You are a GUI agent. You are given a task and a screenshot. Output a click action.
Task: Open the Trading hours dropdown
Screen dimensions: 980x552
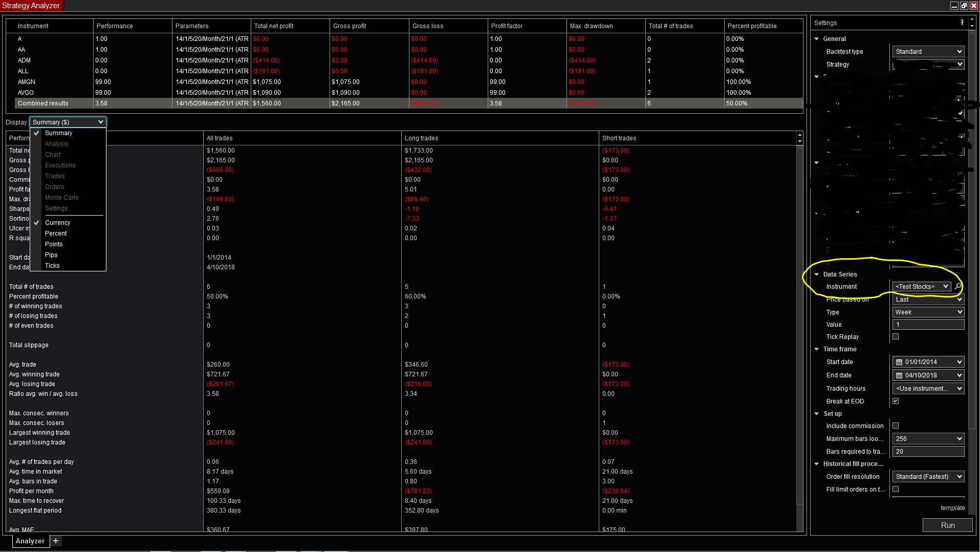(x=928, y=389)
